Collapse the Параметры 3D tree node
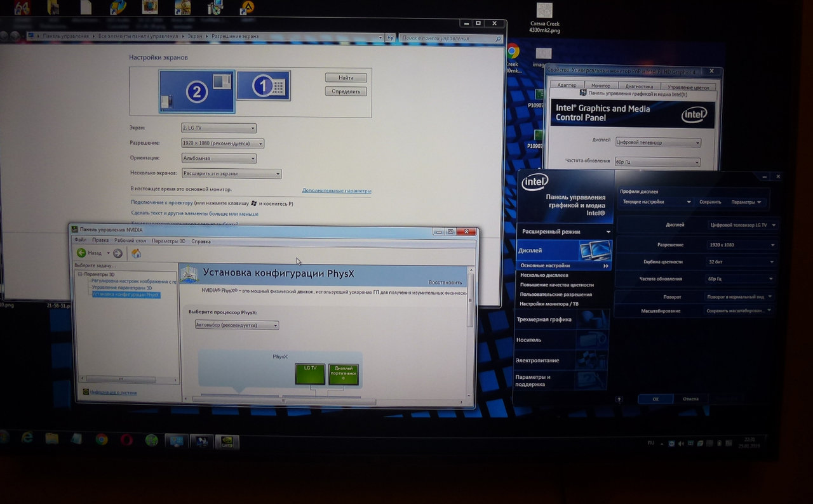 coord(80,274)
